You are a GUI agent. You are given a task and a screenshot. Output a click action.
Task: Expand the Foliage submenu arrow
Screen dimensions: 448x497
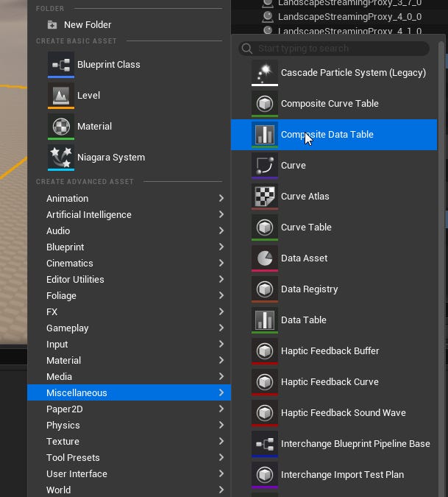coord(221,296)
